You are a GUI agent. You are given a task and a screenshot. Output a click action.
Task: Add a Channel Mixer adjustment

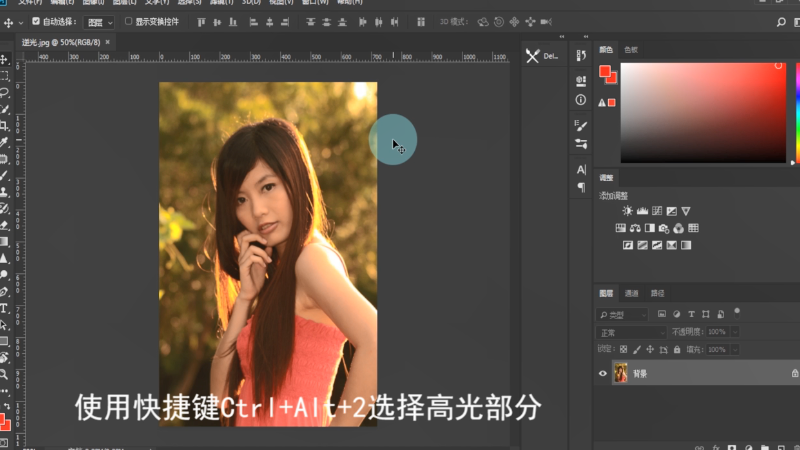[x=679, y=228]
